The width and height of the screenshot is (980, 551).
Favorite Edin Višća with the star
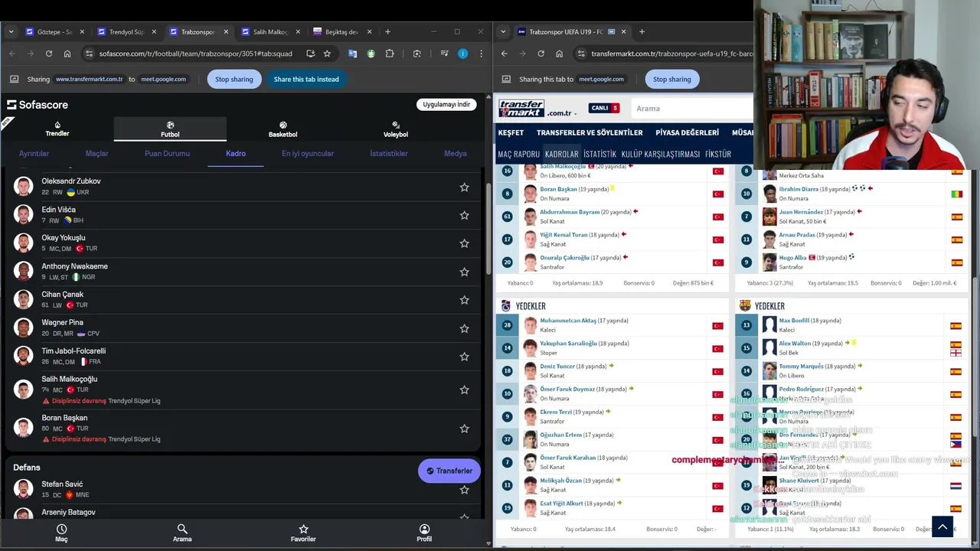[x=464, y=216]
